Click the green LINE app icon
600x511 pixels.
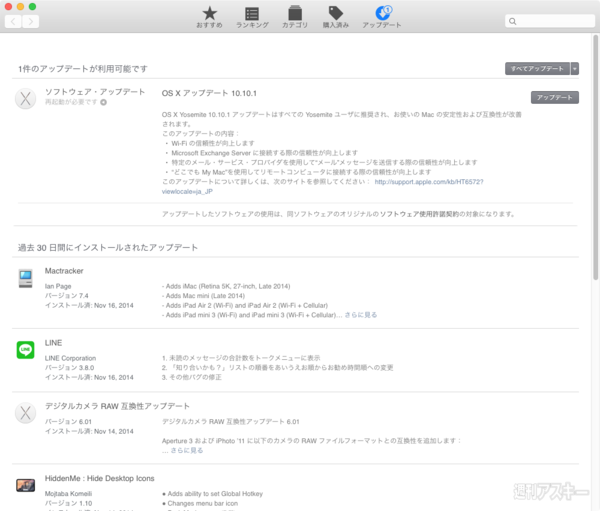(26, 350)
